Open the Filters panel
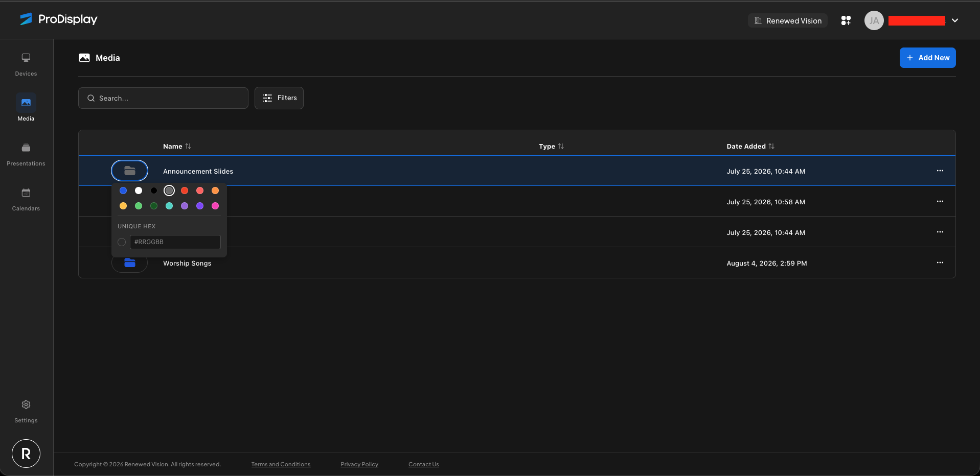This screenshot has width=980, height=476. tap(279, 98)
